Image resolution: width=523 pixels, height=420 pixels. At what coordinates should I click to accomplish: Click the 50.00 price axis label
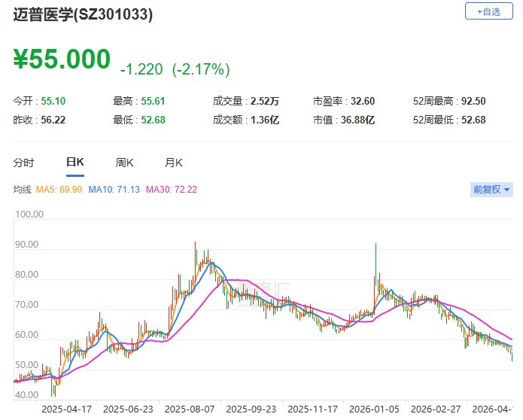[26, 364]
